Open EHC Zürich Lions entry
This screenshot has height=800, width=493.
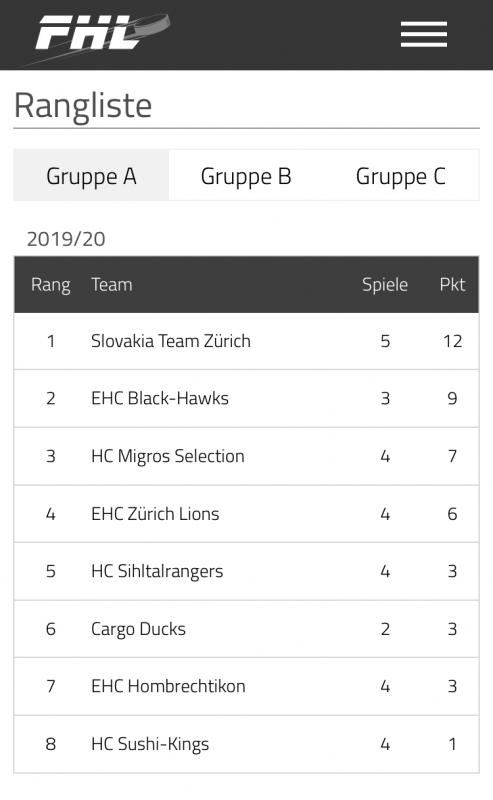tap(155, 513)
